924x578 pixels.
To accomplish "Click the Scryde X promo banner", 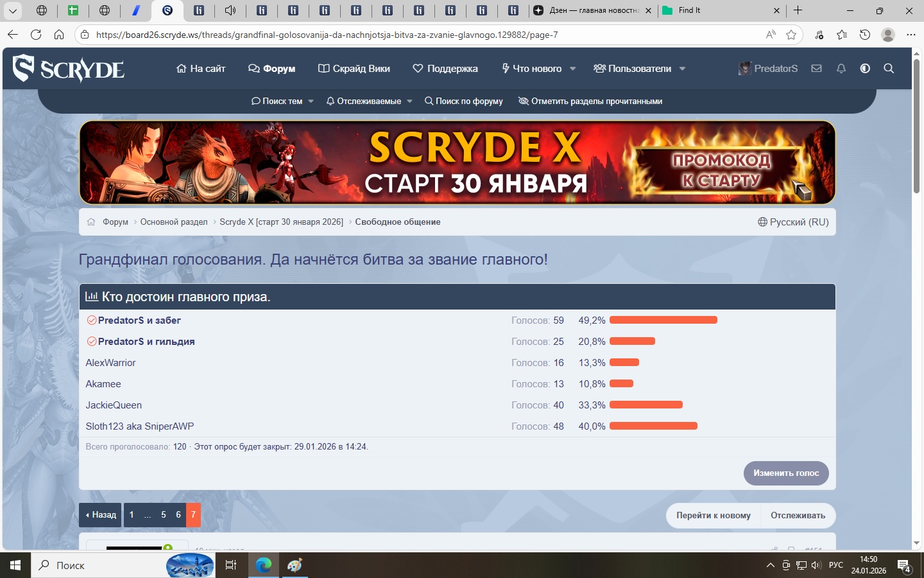I will 457,162.
